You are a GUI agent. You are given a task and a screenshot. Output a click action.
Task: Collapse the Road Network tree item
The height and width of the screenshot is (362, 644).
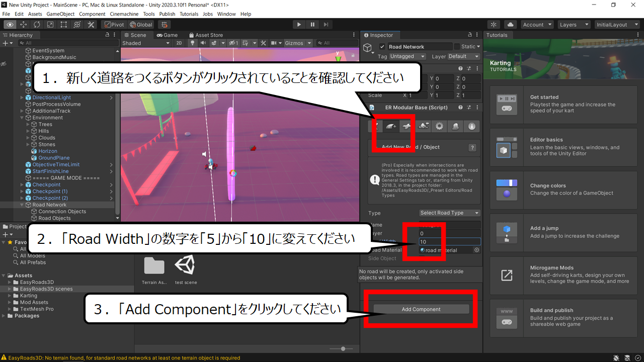22,205
